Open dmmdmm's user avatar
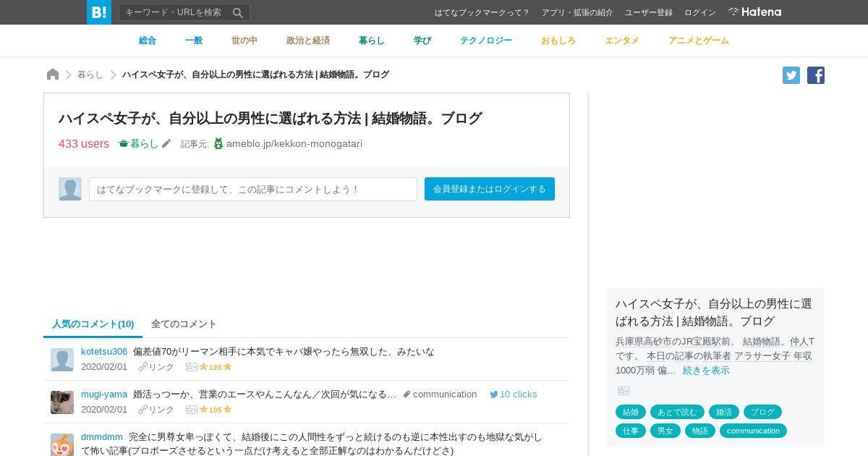868x456 pixels. 62,444
